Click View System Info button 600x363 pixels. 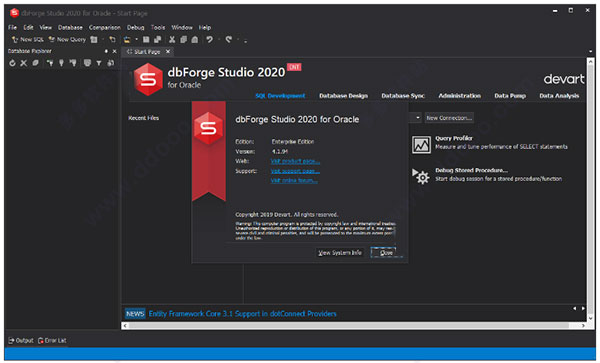pyautogui.click(x=340, y=253)
